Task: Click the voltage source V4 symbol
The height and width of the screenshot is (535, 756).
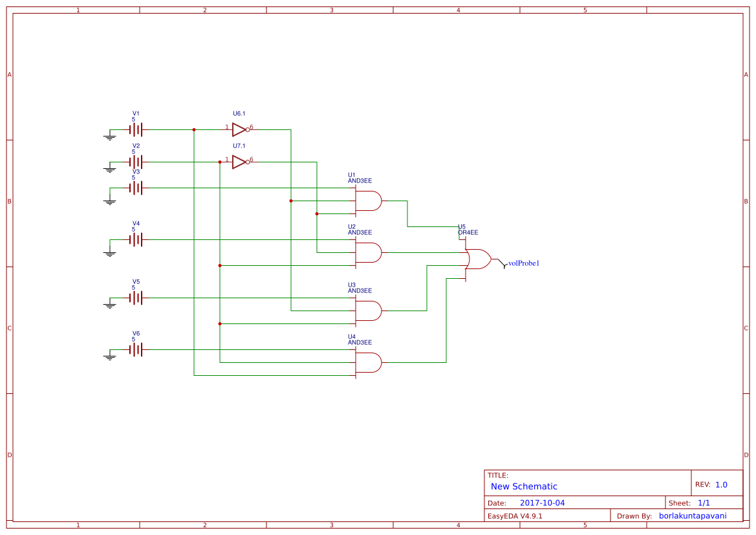Action: [x=135, y=239]
